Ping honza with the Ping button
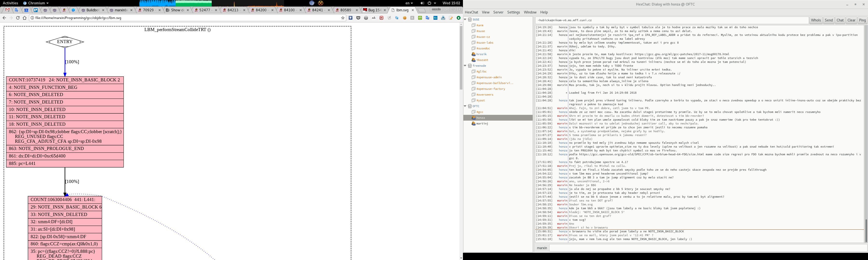The height and width of the screenshot is (260, 868). tap(862, 20)
